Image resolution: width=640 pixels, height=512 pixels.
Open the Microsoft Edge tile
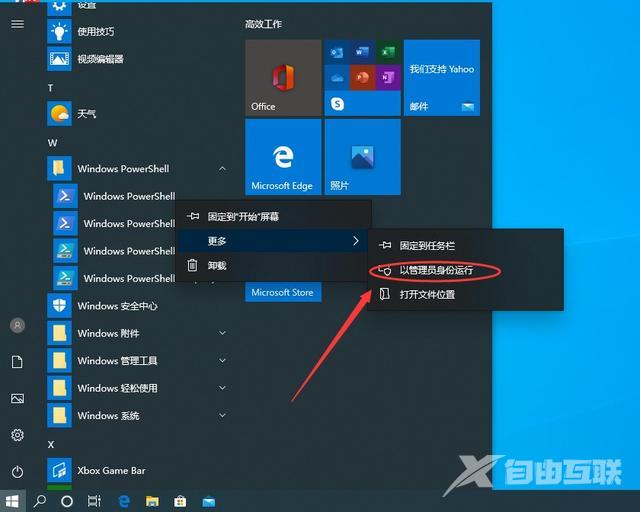(x=283, y=157)
